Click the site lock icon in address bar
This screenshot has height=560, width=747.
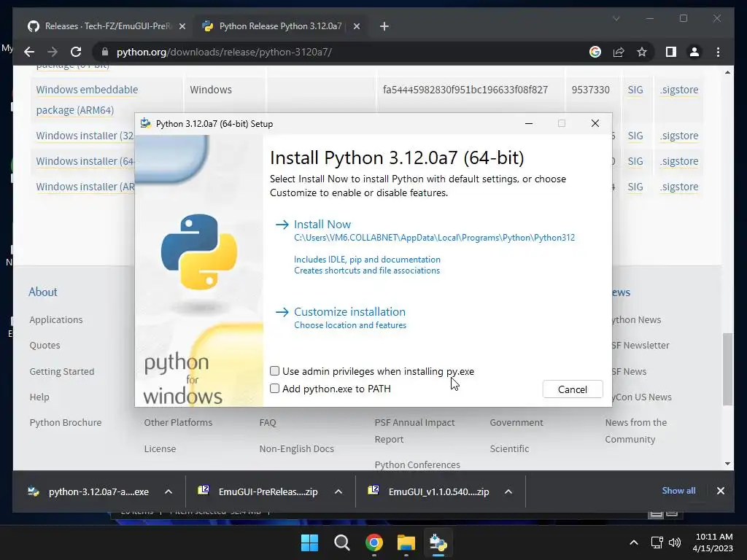point(105,52)
